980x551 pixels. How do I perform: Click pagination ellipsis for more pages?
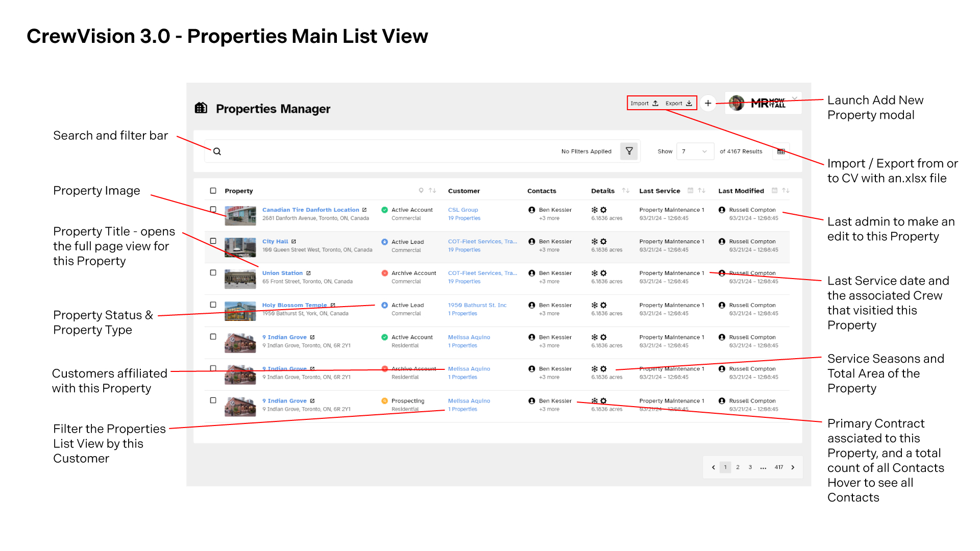pyautogui.click(x=763, y=468)
